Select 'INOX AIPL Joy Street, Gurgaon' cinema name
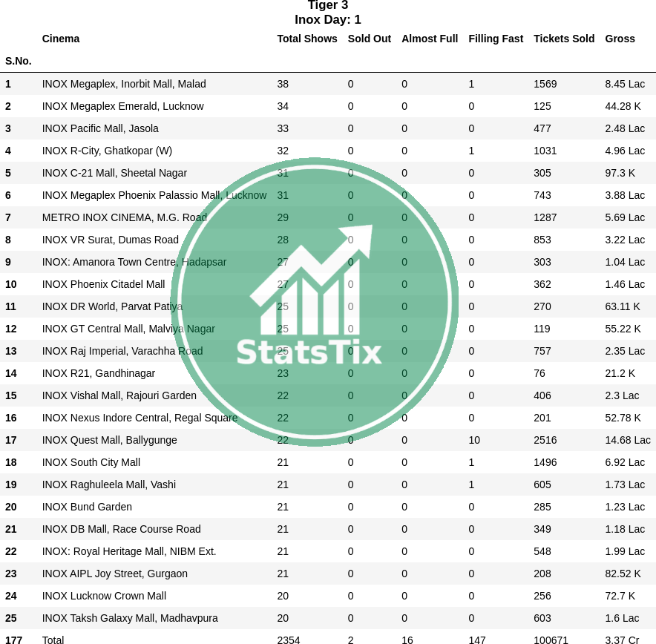Screen dimensions: 656x644 coord(114,574)
